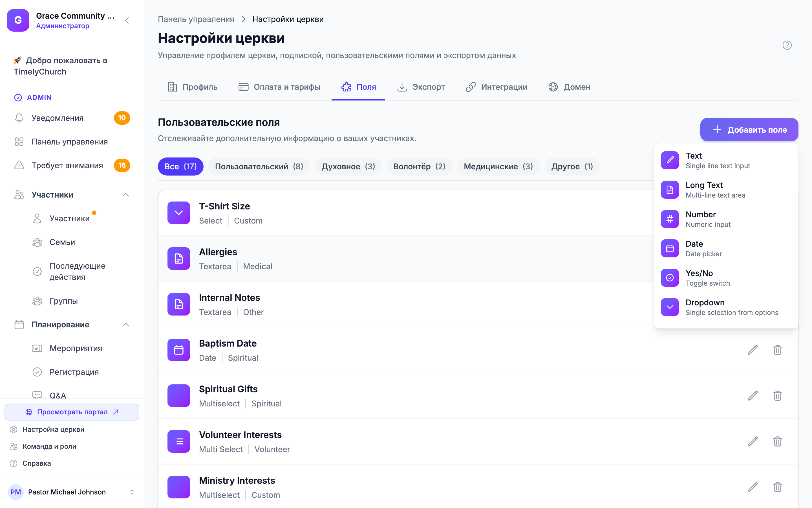Image resolution: width=812 pixels, height=508 pixels.
Task: Open the Интеграции tab
Action: coord(496,87)
